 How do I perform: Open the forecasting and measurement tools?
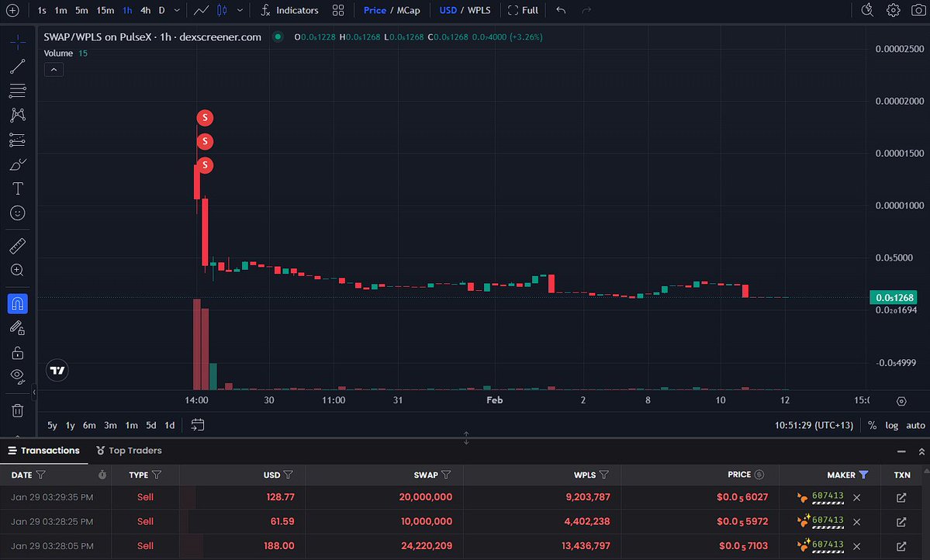(x=17, y=140)
